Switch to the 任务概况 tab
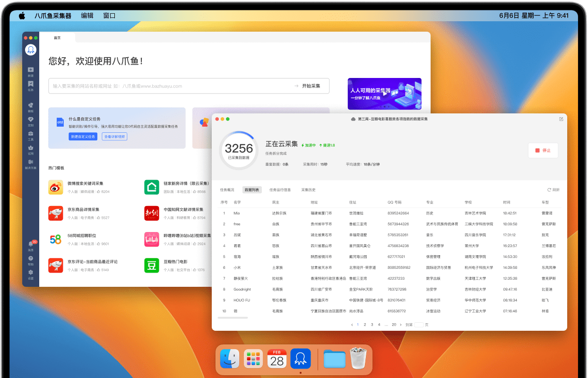Screen dimensions: 588x378 (x=227, y=190)
